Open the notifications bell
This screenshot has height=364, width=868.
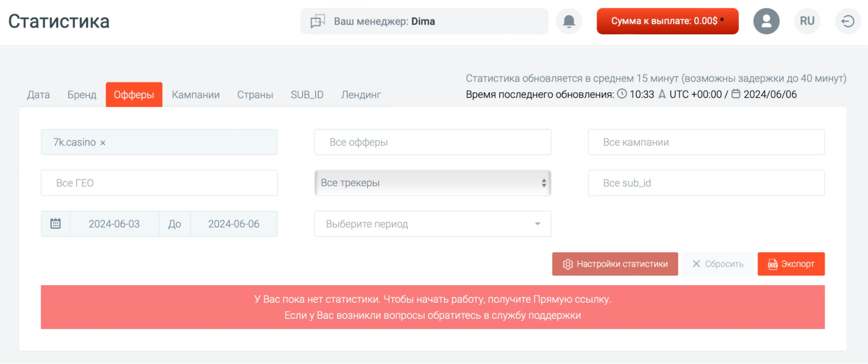[x=569, y=21]
